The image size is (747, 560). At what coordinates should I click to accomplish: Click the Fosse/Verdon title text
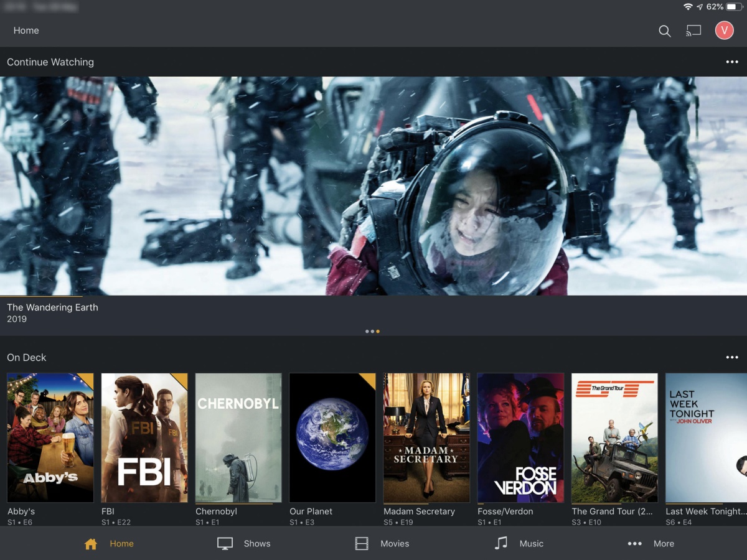coord(505,511)
